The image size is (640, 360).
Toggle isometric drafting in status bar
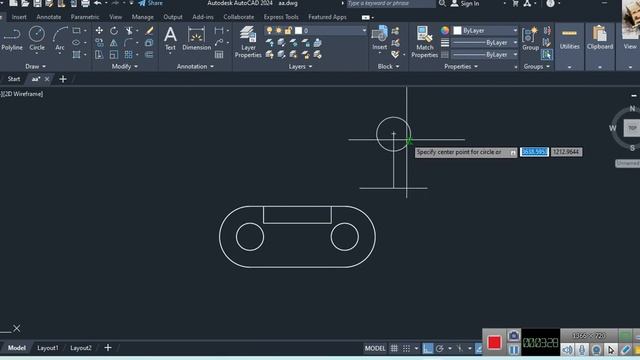(x=460, y=348)
